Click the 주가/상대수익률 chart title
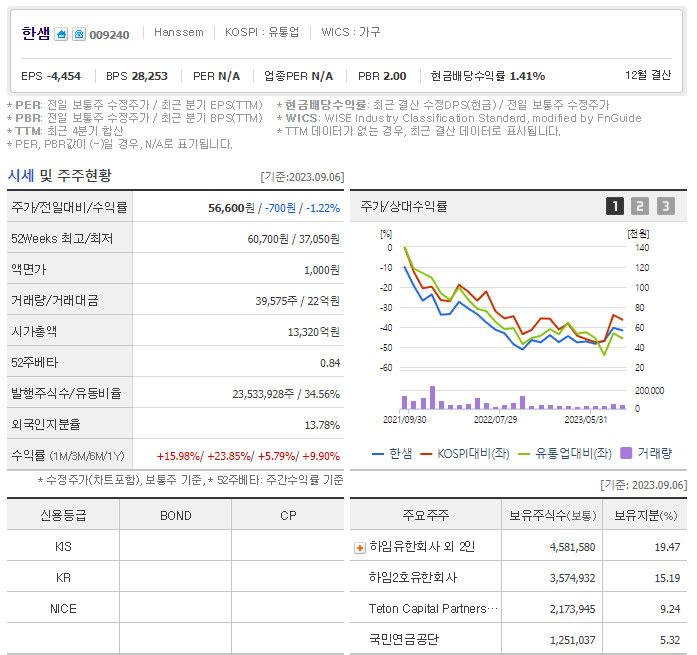 tap(403, 206)
